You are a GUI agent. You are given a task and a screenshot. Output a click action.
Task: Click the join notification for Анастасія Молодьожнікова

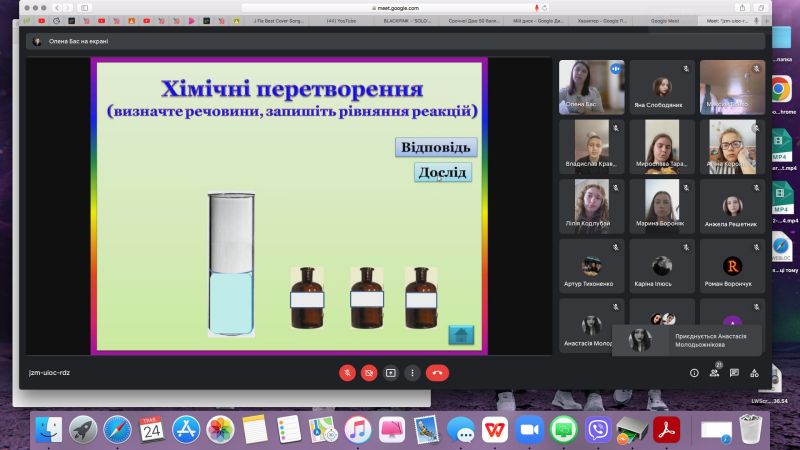tap(687, 340)
